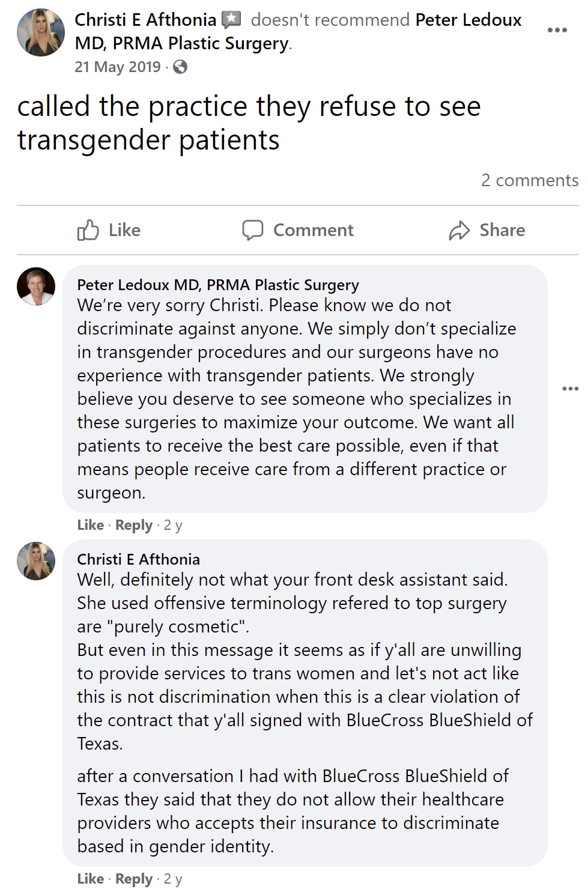Click Christi E Afthonia name in her reply
This screenshot has width=588, height=892.
(x=138, y=559)
